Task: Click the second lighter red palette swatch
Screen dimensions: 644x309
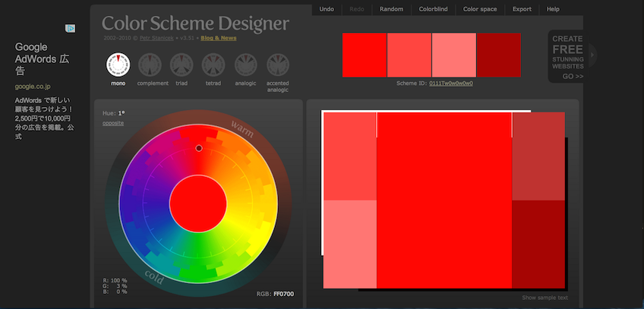Action: click(x=409, y=55)
